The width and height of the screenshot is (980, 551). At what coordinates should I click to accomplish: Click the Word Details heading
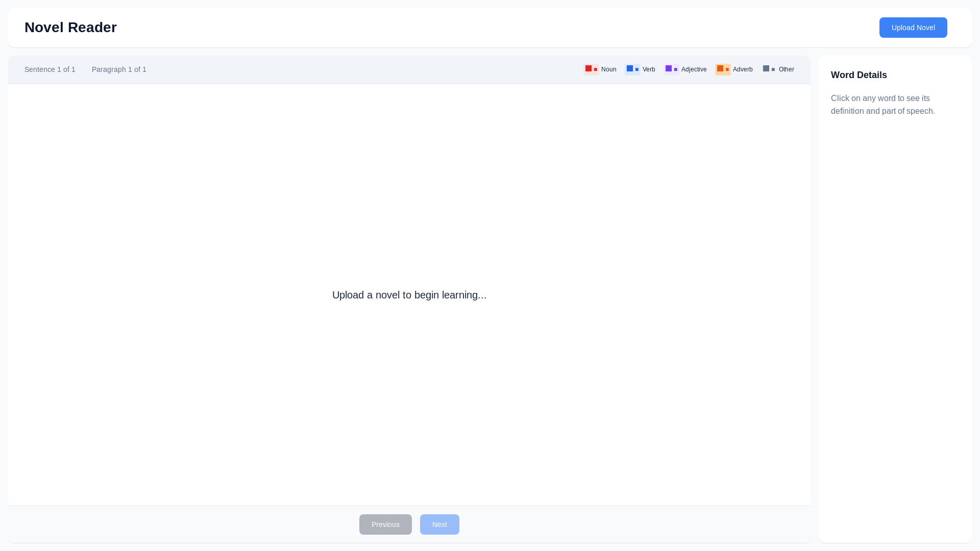click(x=859, y=75)
